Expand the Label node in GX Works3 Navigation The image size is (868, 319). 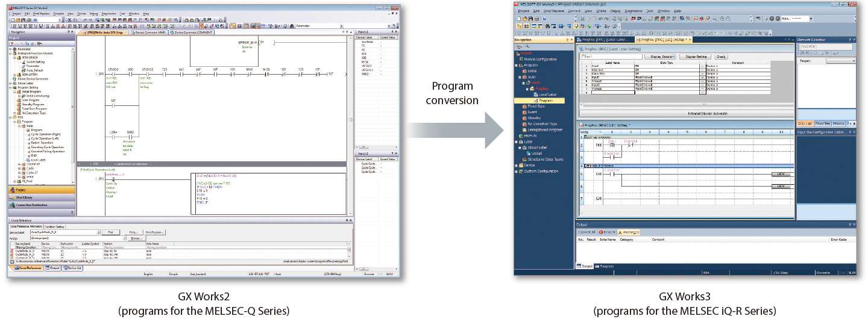click(x=516, y=142)
